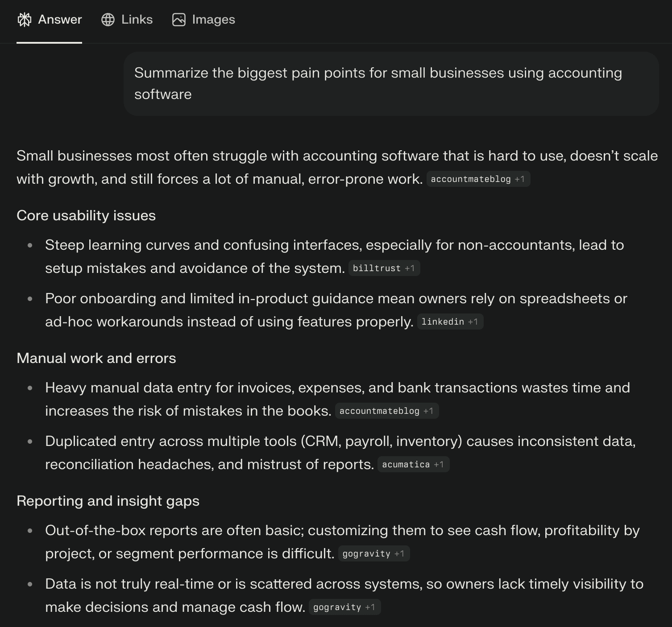Screen dimensions: 672x627
Task: Click the bullet about steep learning curves
Action: coord(334,245)
